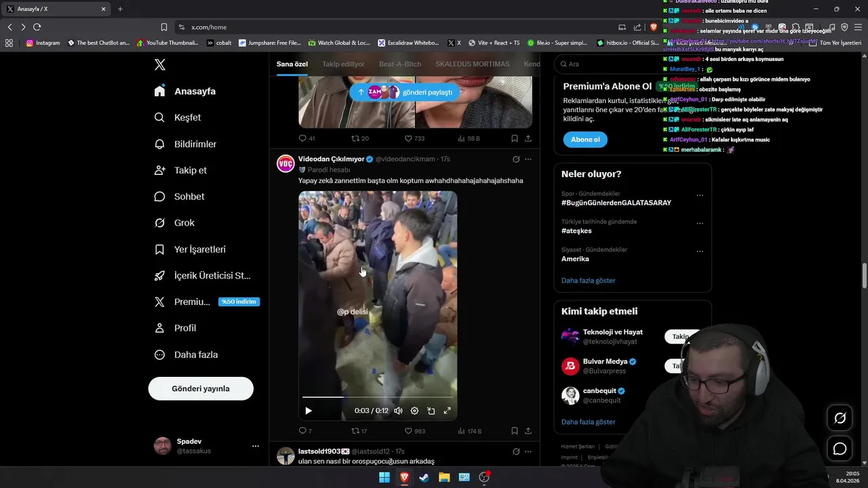Click Grok explain icon on Videodan Çıkılmıyor post

516,159
